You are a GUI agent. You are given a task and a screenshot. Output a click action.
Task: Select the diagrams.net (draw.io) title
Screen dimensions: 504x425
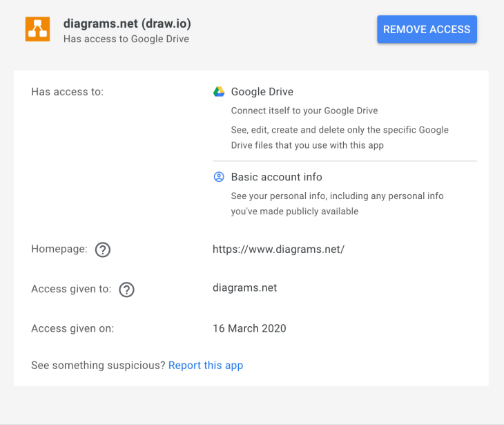point(127,23)
